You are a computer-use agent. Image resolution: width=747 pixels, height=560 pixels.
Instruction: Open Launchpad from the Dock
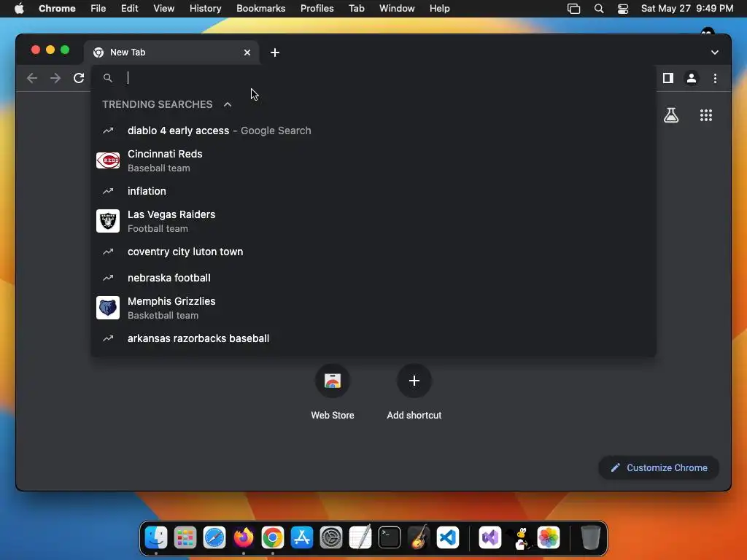coord(185,537)
